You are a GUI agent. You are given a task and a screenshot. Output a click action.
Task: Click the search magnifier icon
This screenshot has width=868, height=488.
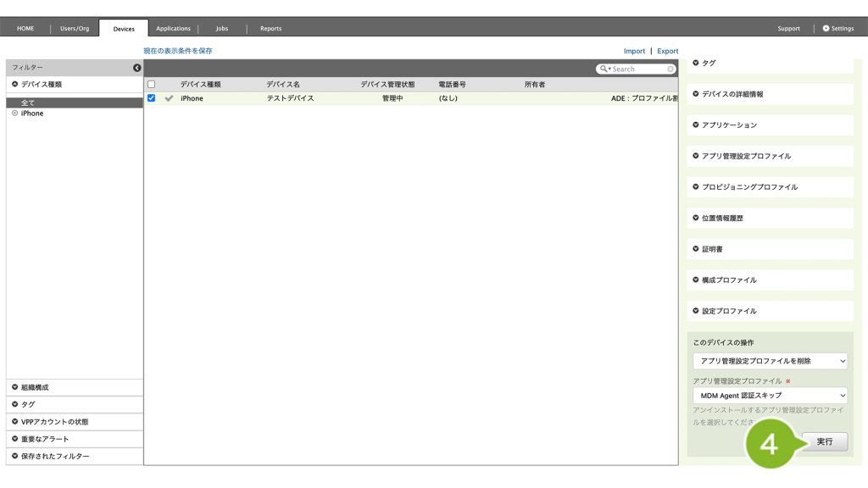[604, 69]
